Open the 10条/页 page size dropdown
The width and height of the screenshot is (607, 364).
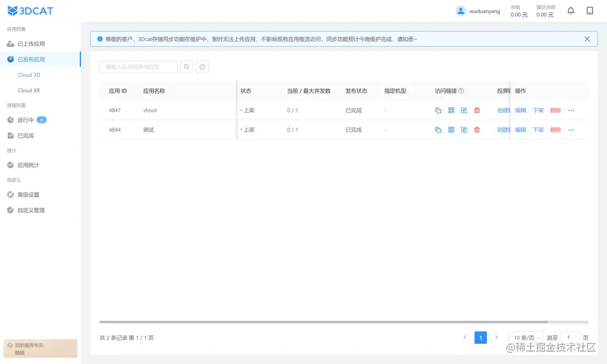pyautogui.click(x=525, y=337)
